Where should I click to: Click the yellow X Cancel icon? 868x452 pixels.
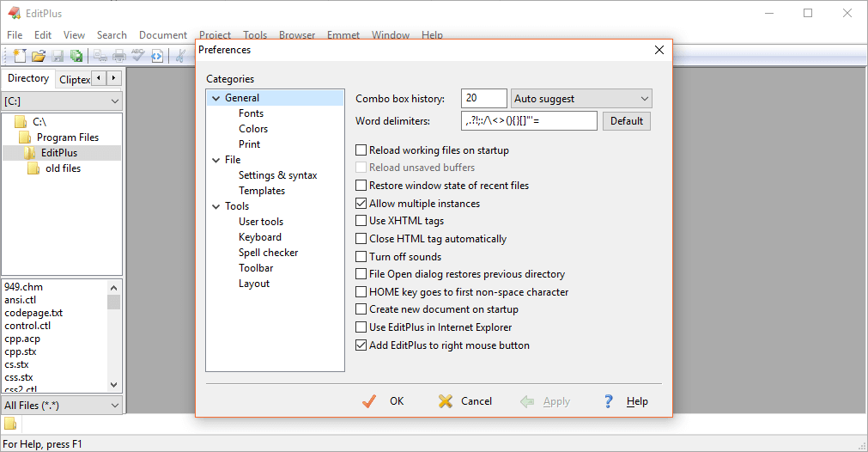click(x=445, y=401)
